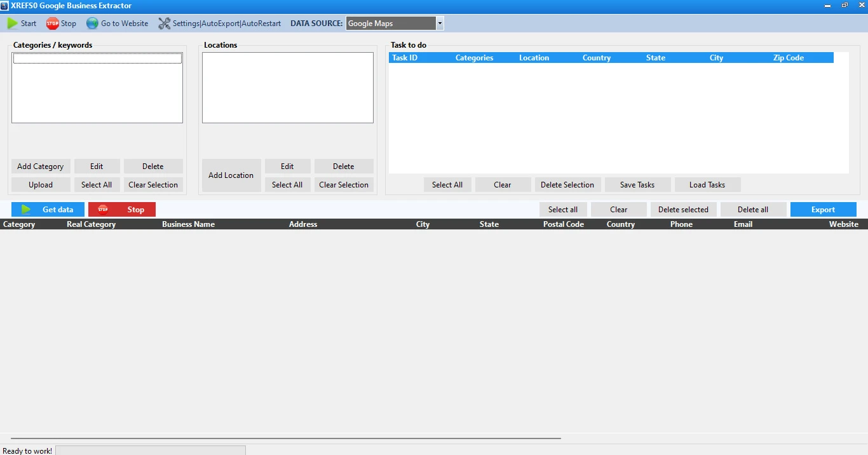The width and height of the screenshot is (868, 455).
Task: Click Website results column header
Action: pos(844,224)
